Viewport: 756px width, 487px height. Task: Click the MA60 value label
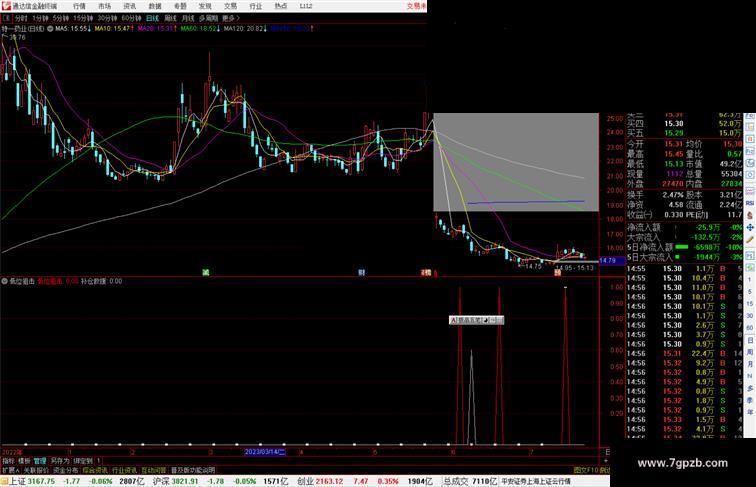200,29
